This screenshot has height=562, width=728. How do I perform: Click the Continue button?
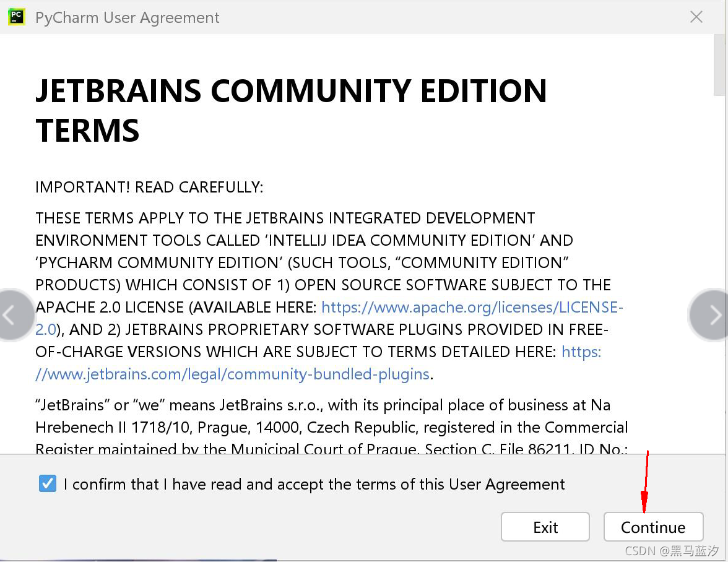click(653, 527)
